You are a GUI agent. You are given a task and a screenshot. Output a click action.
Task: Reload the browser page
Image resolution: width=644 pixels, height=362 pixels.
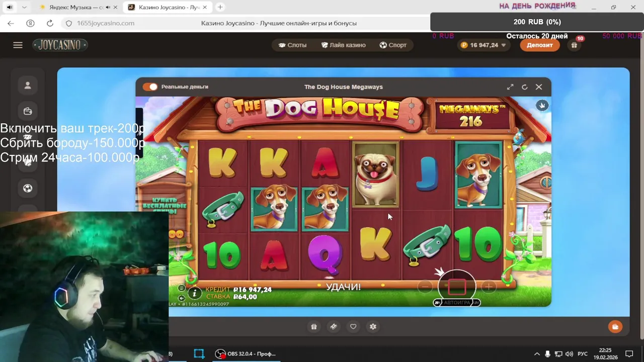(50, 23)
